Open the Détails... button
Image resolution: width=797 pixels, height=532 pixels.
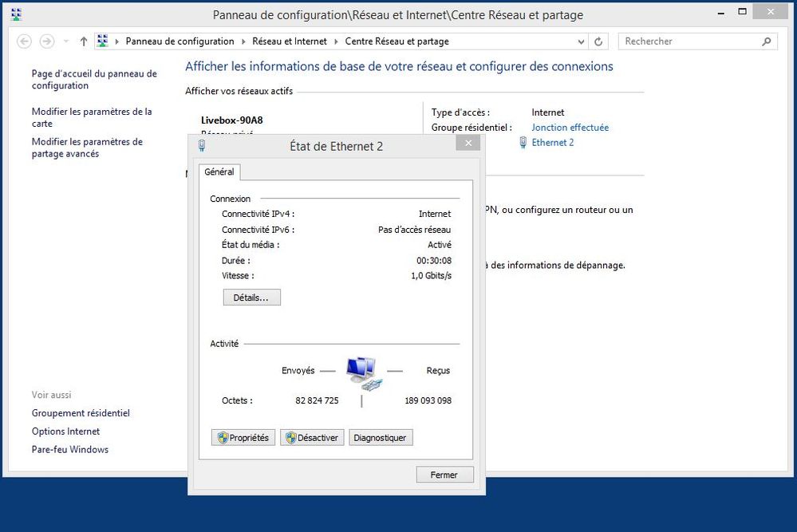(x=251, y=298)
